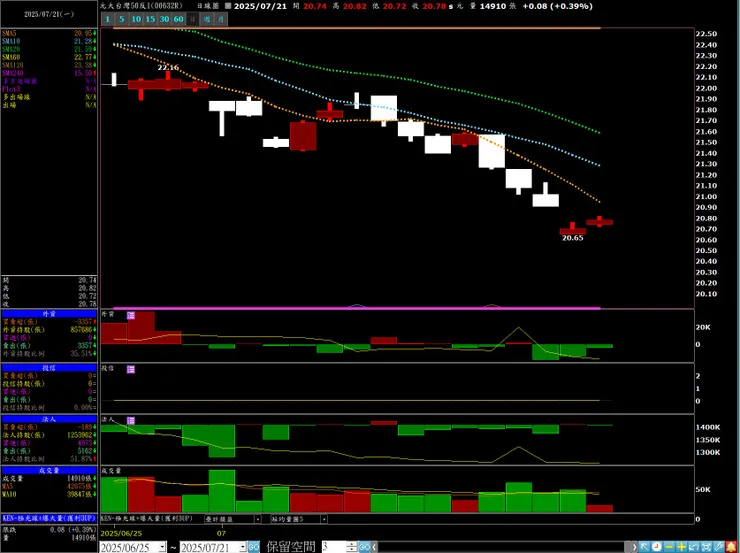Click the stock title 元大台灣50反1(00632R)
The image size is (740, 553).
(142, 6)
